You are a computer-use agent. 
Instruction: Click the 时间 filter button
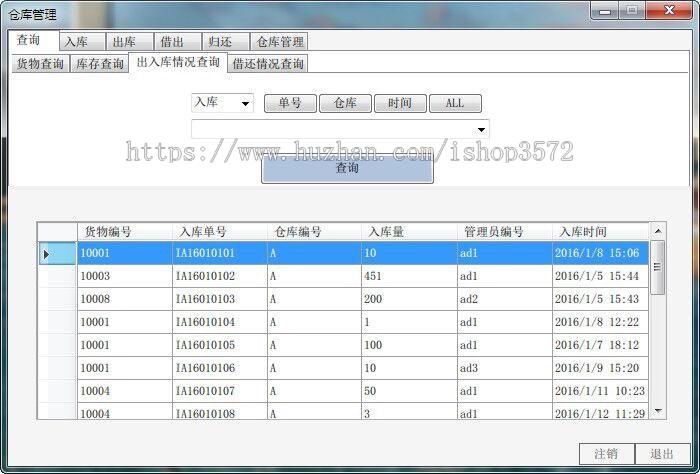pyautogui.click(x=400, y=103)
